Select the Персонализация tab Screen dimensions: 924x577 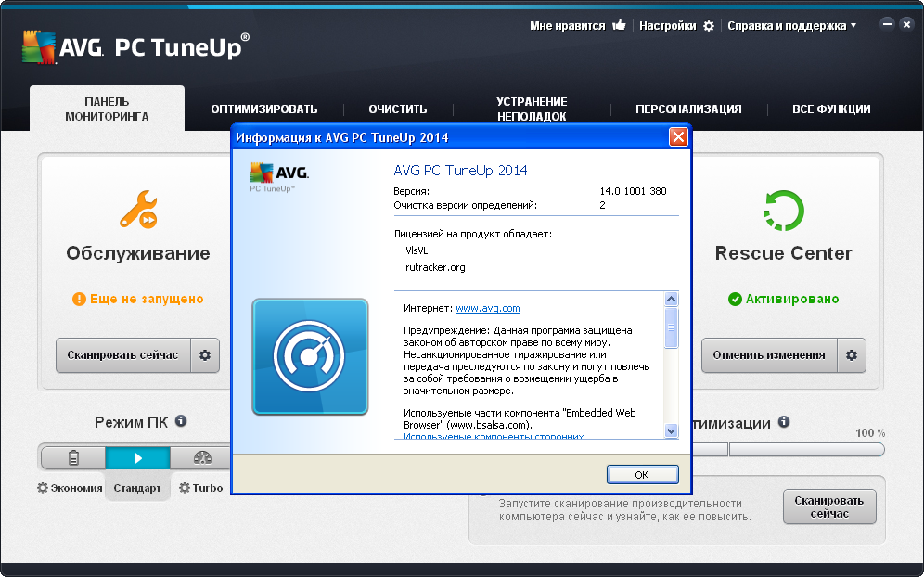tap(688, 109)
